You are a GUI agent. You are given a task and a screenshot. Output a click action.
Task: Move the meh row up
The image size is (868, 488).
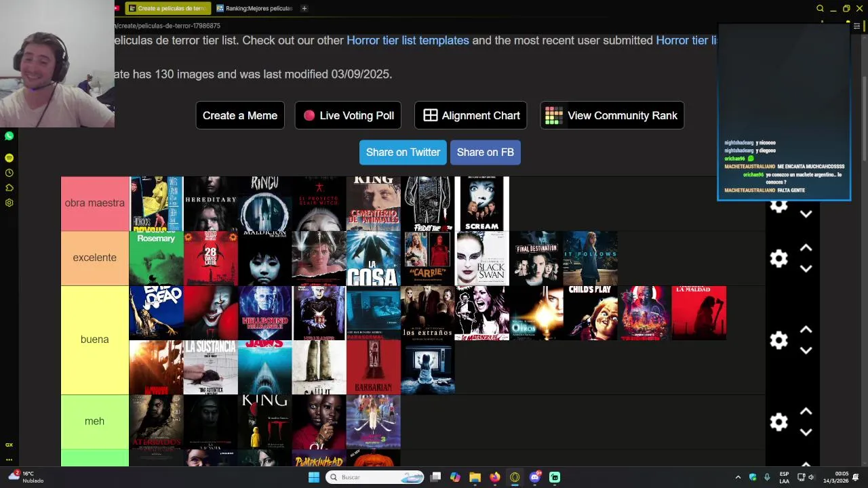click(x=806, y=412)
